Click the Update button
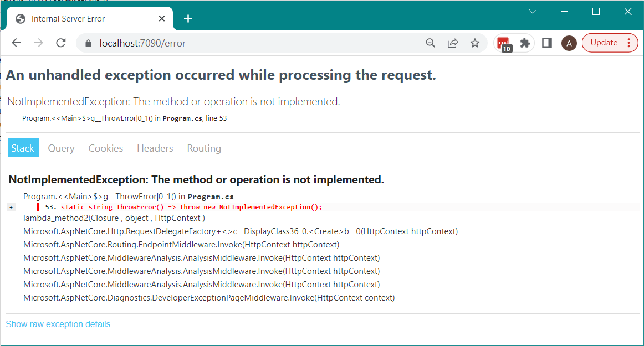 [x=604, y=43]
